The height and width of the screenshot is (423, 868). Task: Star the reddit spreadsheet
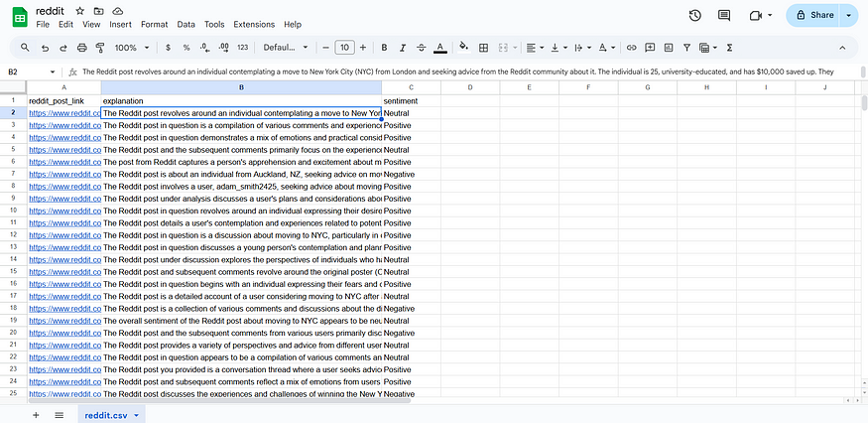[79, 11]
